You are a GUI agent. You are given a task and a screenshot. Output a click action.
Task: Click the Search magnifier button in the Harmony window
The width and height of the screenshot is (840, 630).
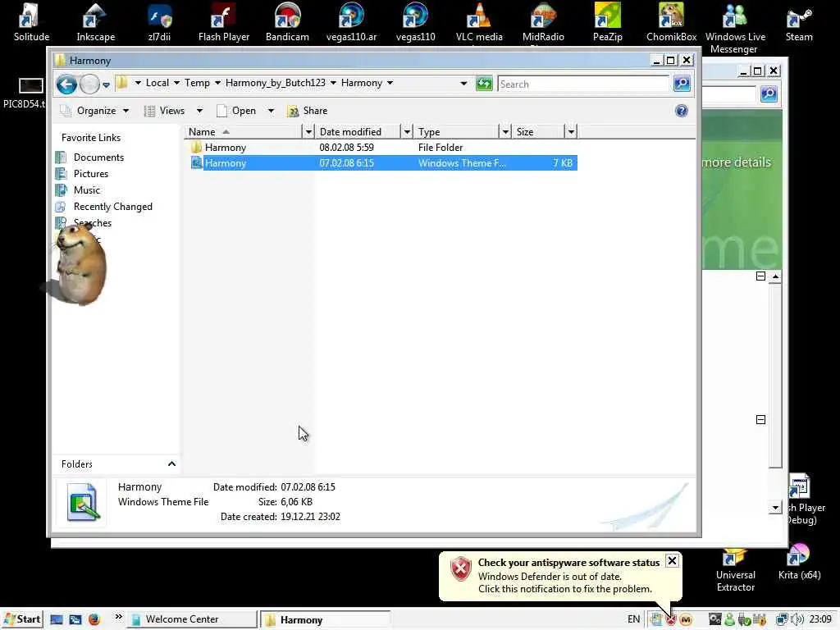coord(682,84)
